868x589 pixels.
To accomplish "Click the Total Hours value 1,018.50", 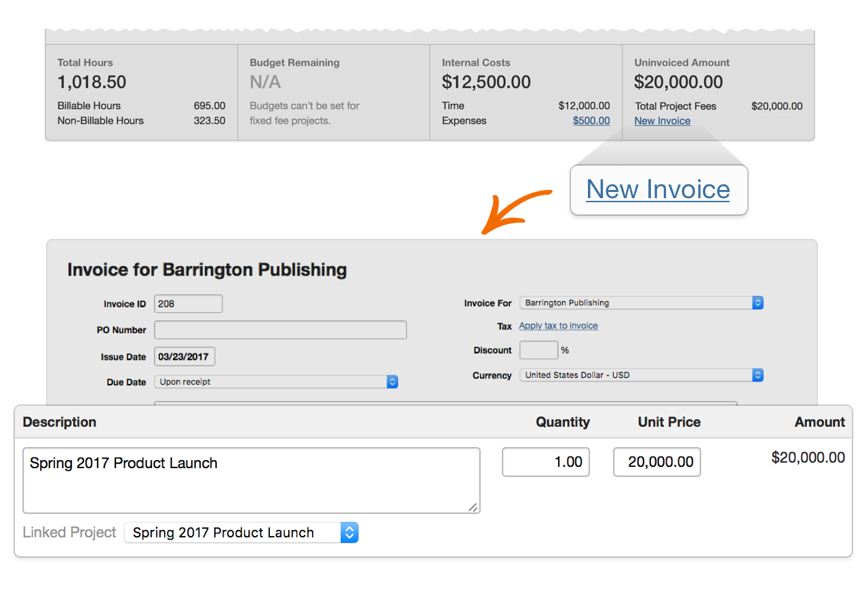I will (92, 82).
